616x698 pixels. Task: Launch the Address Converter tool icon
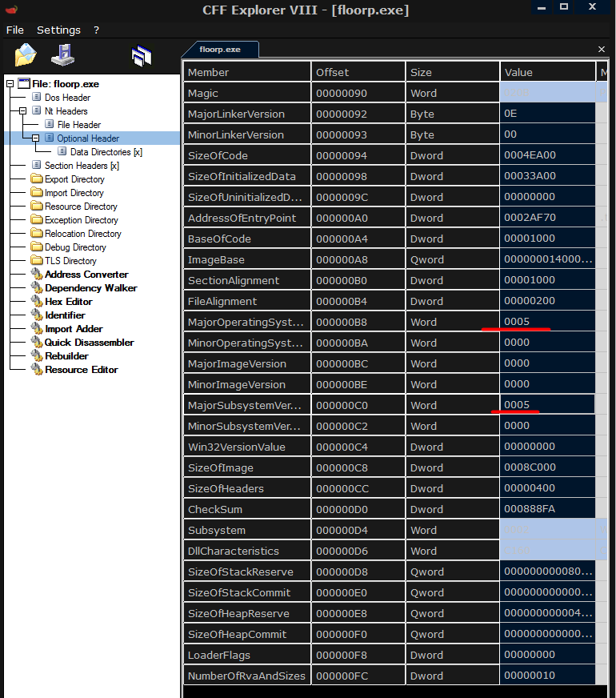(x=37, y=275)
